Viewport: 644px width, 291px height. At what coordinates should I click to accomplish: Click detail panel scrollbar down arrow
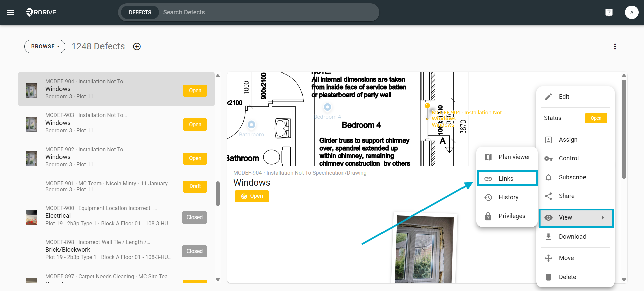coord(624,280)
